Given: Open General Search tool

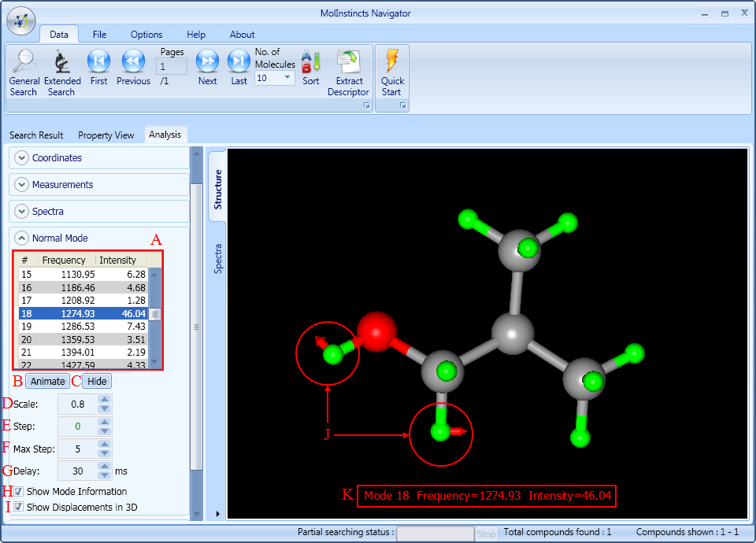Looking at the screenshot, I should coord(24,73).
